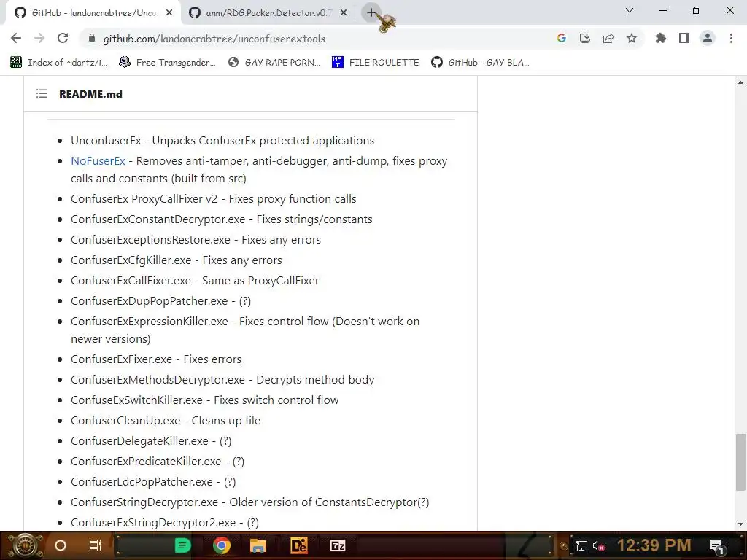Screen dimensions: 747x560
Task: Click ConfuserExDupPopPatcher.exe entry
Action: coord(161,301)
